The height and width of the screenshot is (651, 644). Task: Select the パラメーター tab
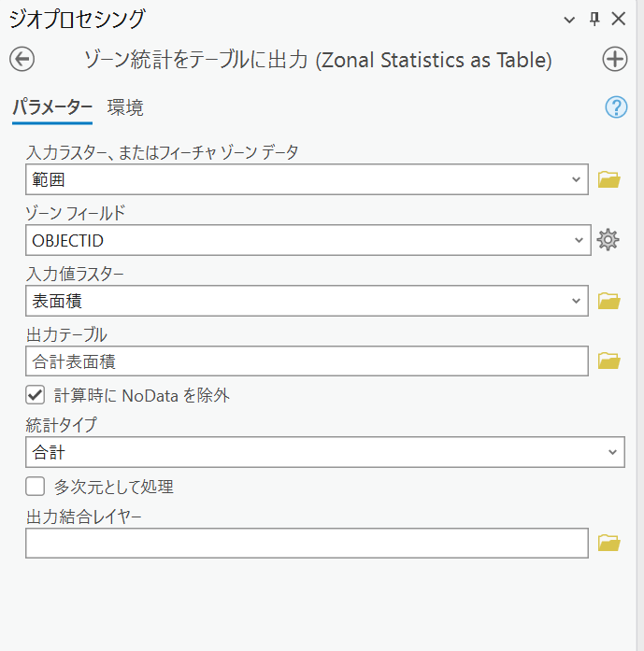[52, 108]
